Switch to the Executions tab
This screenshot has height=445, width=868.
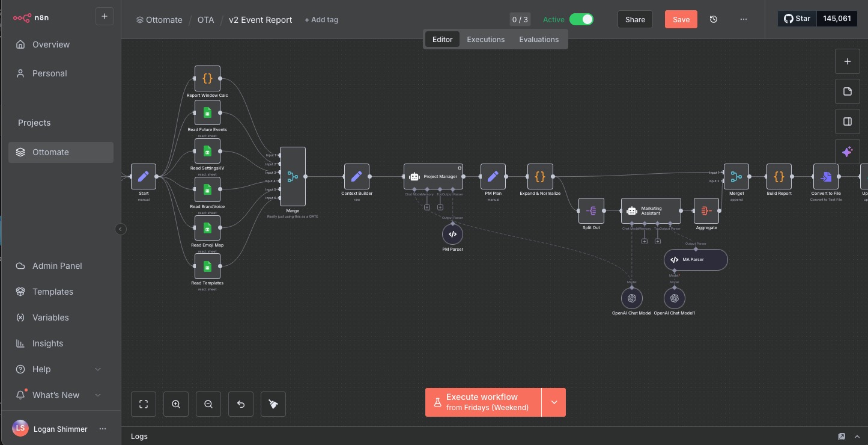click(x=485, y=39)
